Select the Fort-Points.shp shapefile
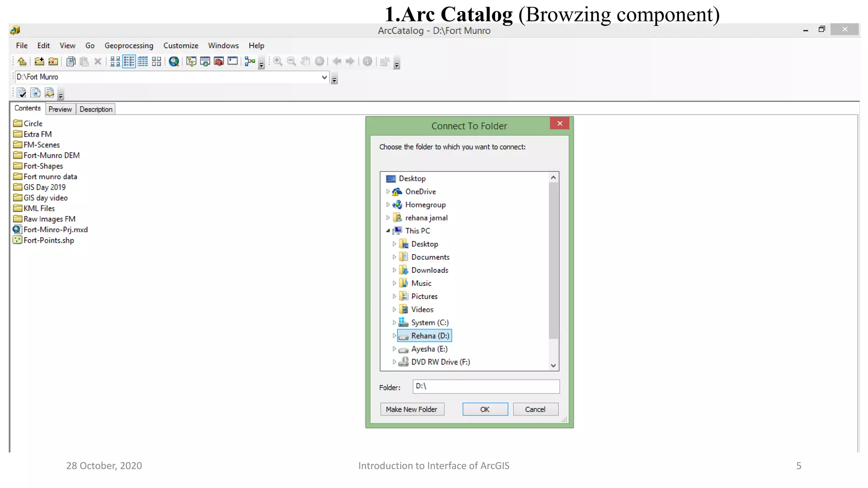This screenshot has width=868, height=488. [x=44, y=240]
